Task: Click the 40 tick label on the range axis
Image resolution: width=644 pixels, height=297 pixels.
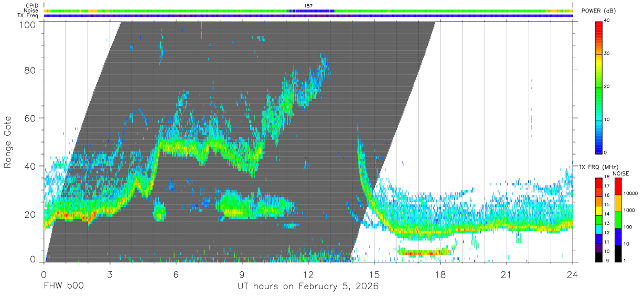Action: (x=30, y=166)
